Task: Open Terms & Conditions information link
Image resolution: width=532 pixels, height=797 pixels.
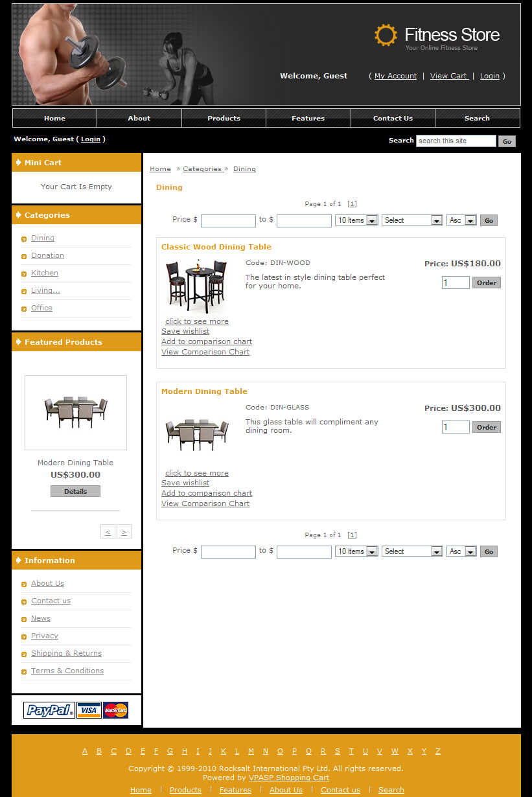Action: (67, 671)
